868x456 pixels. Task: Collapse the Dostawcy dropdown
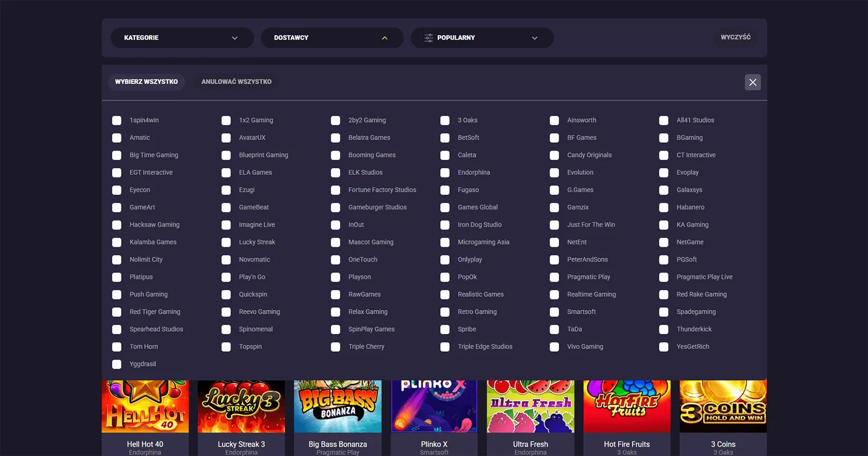pyautogui.click(x=332, y=38)
